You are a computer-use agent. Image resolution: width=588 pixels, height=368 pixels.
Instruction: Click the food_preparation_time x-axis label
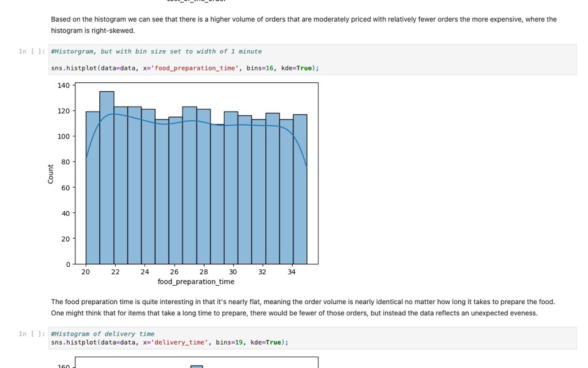click(196, 282)
